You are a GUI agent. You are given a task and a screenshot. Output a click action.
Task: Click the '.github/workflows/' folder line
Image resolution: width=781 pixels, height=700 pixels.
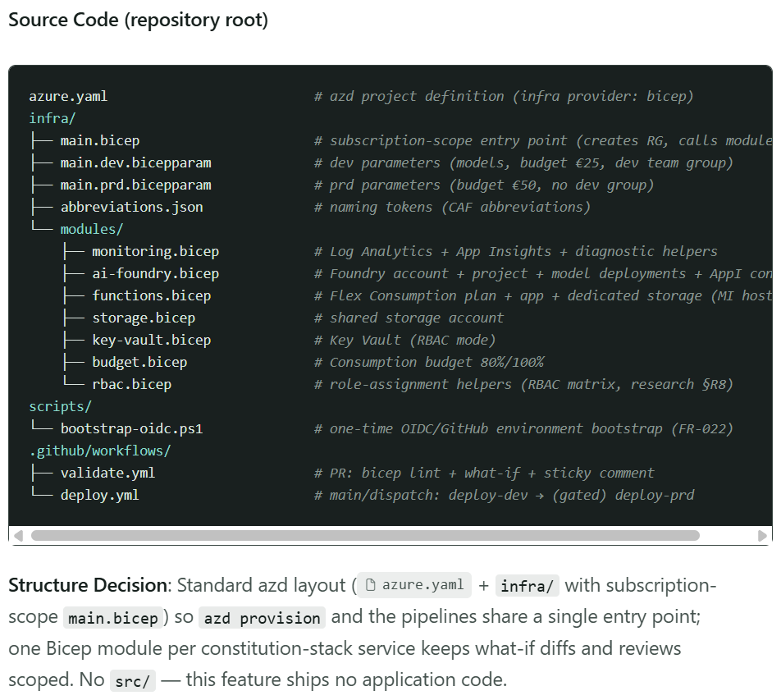click(100, 451)
